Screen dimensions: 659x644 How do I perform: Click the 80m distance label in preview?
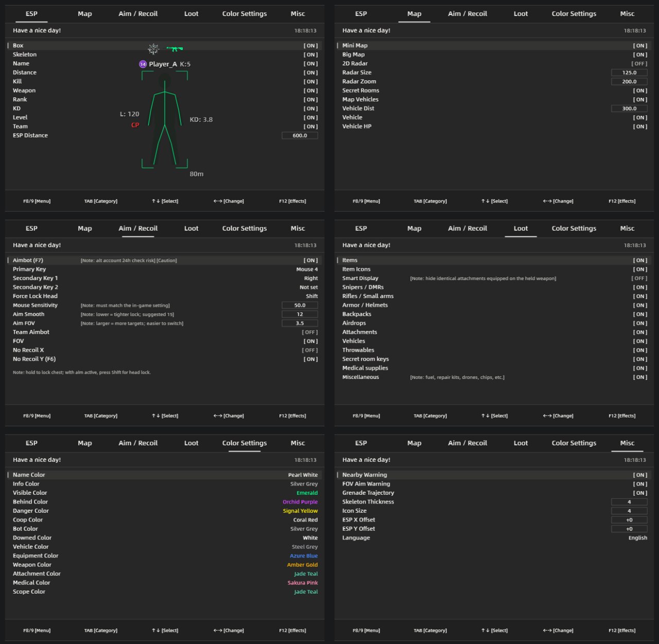point(197,174)
